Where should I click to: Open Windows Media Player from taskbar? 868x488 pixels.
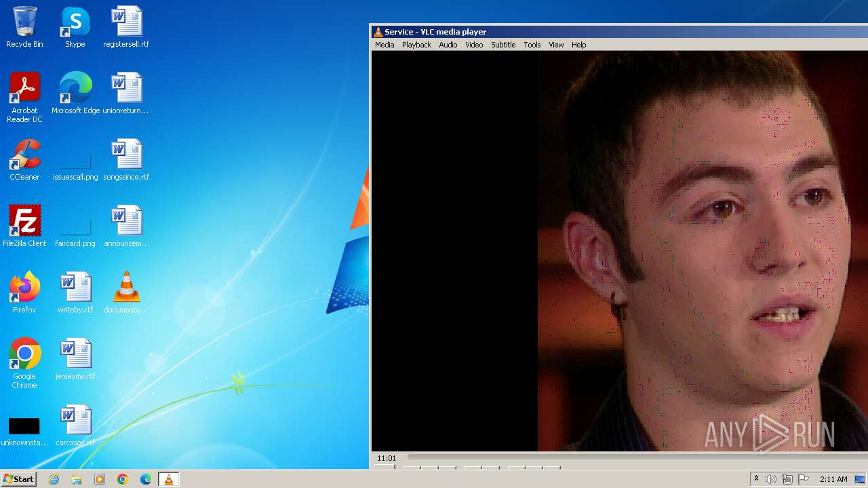pyautogui.click(x=100, y=479)
